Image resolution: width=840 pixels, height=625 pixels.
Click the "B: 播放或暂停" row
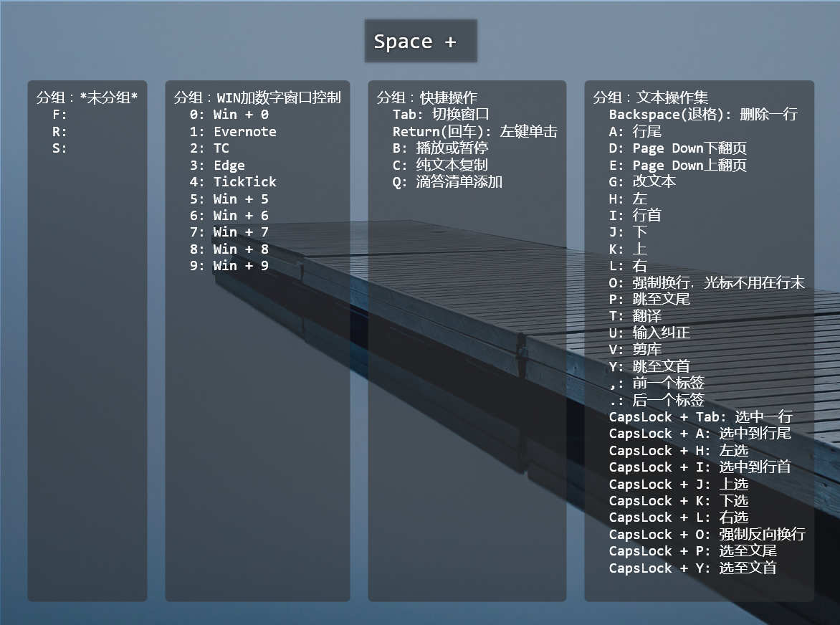(x=440, y=148)
